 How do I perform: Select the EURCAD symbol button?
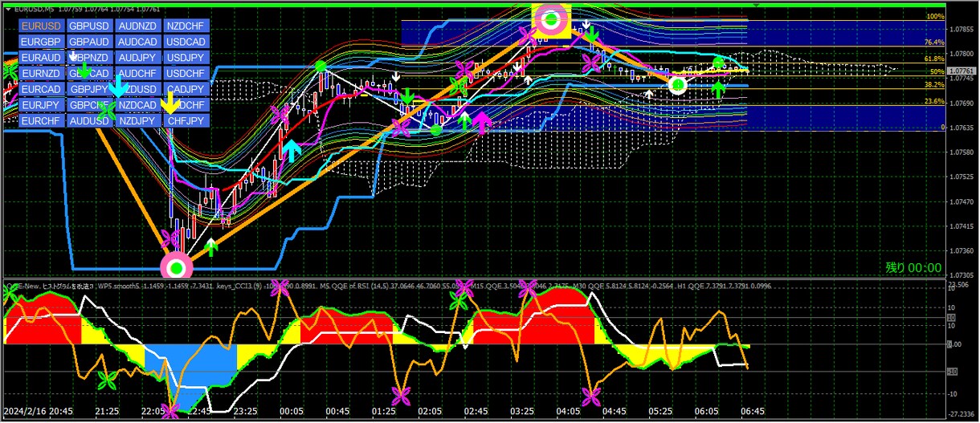(41, 89)
